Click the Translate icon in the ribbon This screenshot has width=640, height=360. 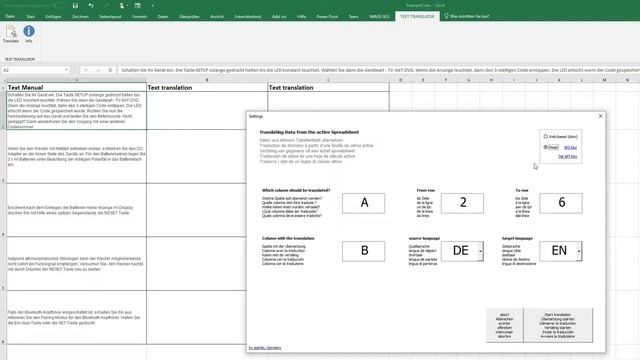[11, 34]
